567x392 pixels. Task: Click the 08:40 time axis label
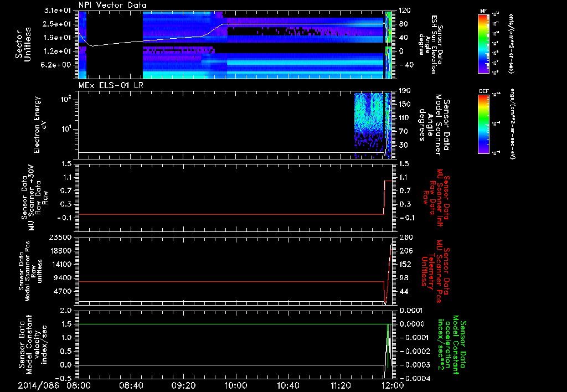132,385
